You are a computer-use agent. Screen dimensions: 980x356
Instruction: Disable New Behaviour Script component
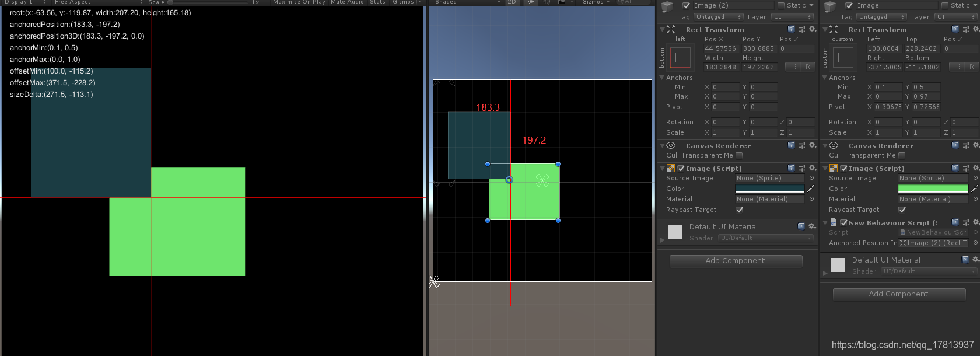(x=843, y=222)
